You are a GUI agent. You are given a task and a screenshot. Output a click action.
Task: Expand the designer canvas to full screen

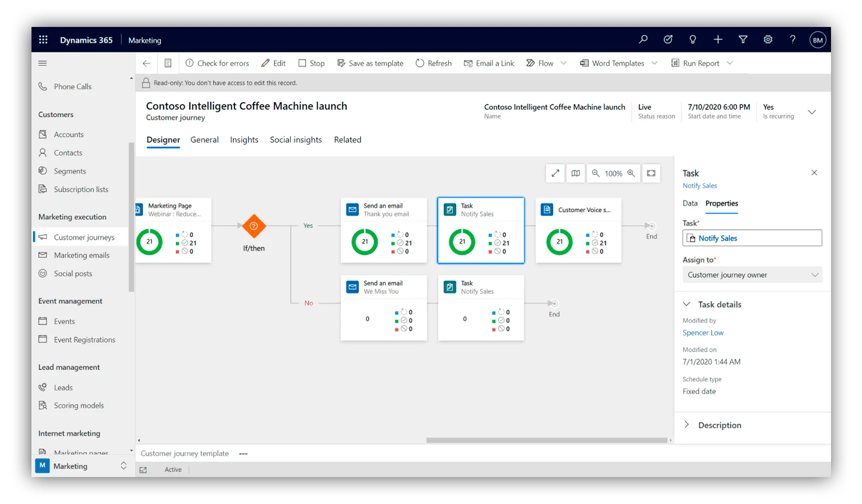[555, 173]
